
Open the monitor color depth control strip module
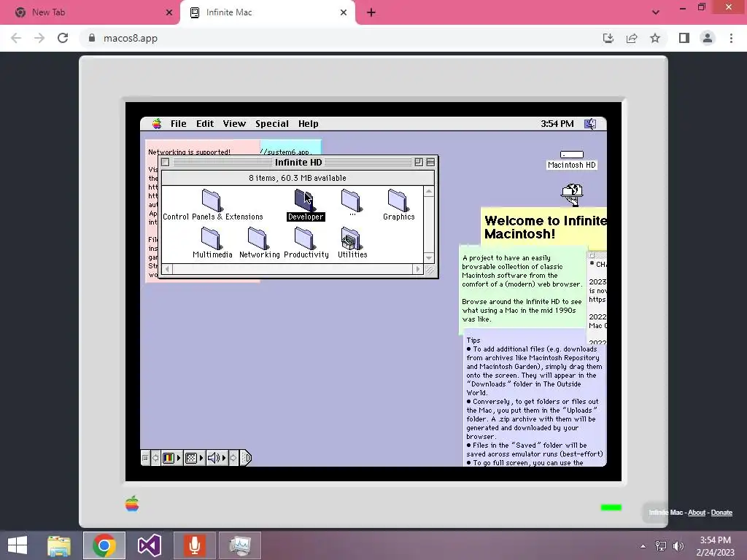click(x=171, y=458)
